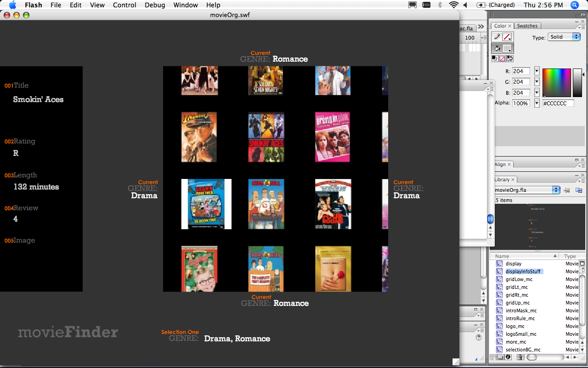The image size is (588, 368).
Task: Open the Alpha value slider dropdown
Action: 537,103
